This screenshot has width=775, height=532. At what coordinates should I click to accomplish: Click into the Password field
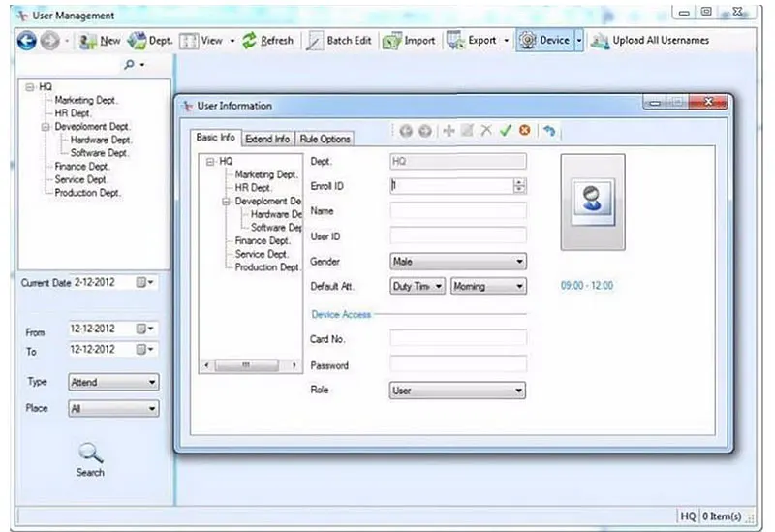(x=458, y=364)
